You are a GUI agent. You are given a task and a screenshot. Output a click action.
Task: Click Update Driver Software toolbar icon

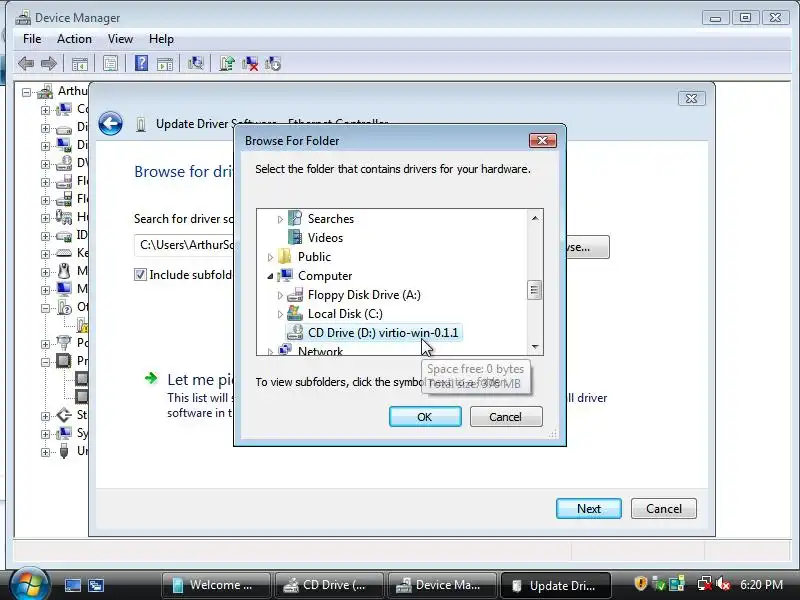coord(227,63)
